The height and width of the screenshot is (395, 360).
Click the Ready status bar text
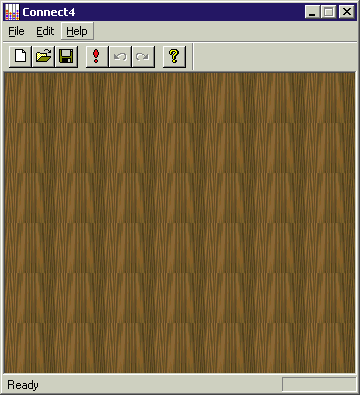tap(23, 385)
